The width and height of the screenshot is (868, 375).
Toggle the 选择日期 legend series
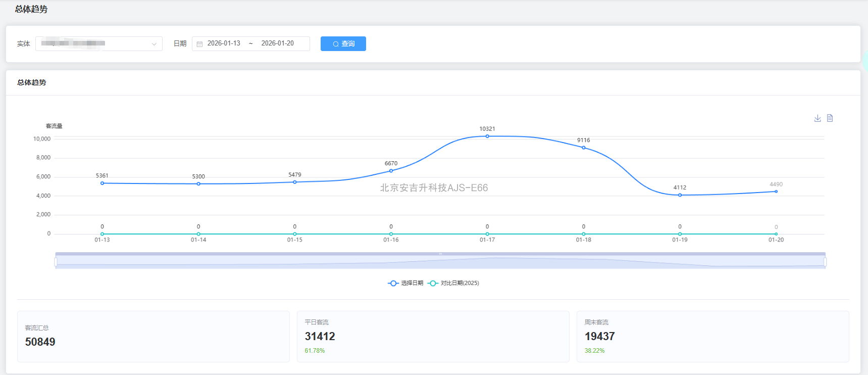pyautogui.click(x=405, y=283)
